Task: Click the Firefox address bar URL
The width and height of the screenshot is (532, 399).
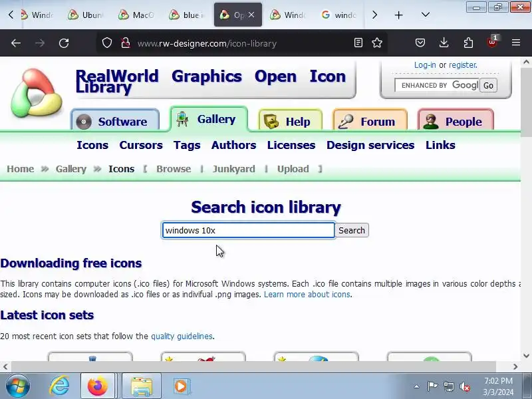Action: [207, 43]
